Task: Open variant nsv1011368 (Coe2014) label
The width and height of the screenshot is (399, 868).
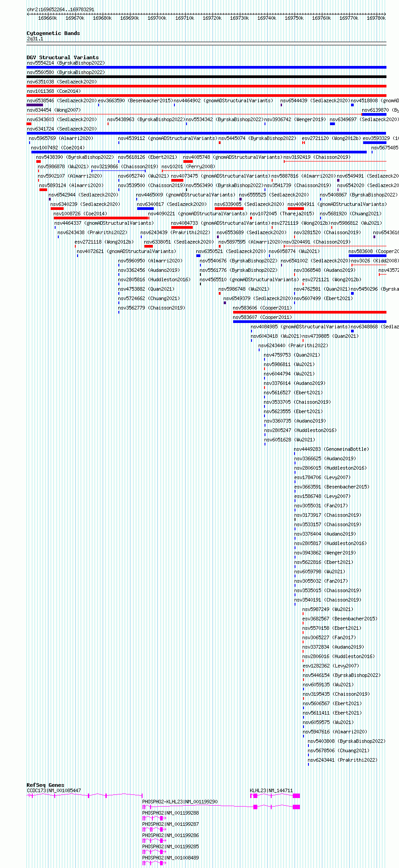Action: 54,91
